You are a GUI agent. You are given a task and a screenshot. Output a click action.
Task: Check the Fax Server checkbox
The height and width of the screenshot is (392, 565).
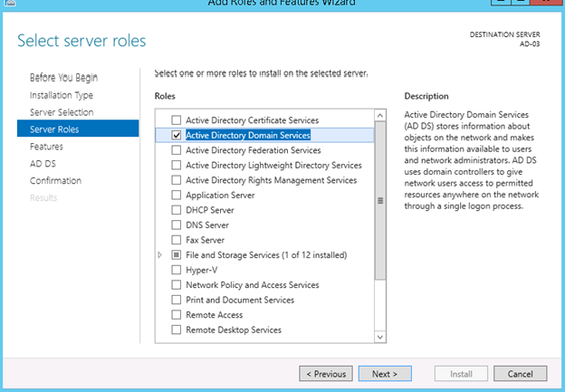[x=176, y=240]
